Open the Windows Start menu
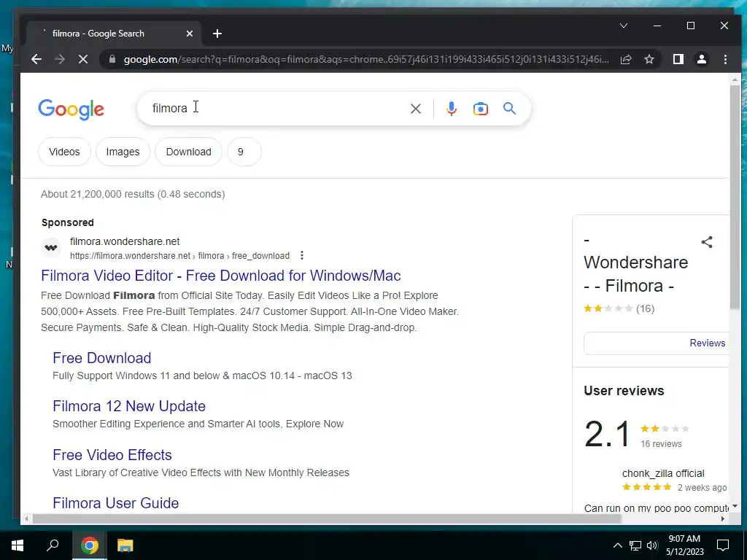 (x=18, y=545)
